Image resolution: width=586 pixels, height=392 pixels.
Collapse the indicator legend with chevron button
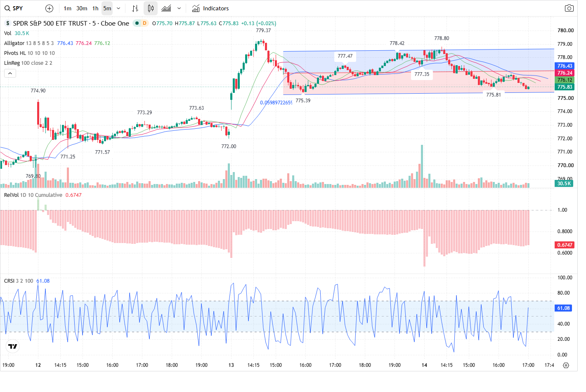click(10, 73)
